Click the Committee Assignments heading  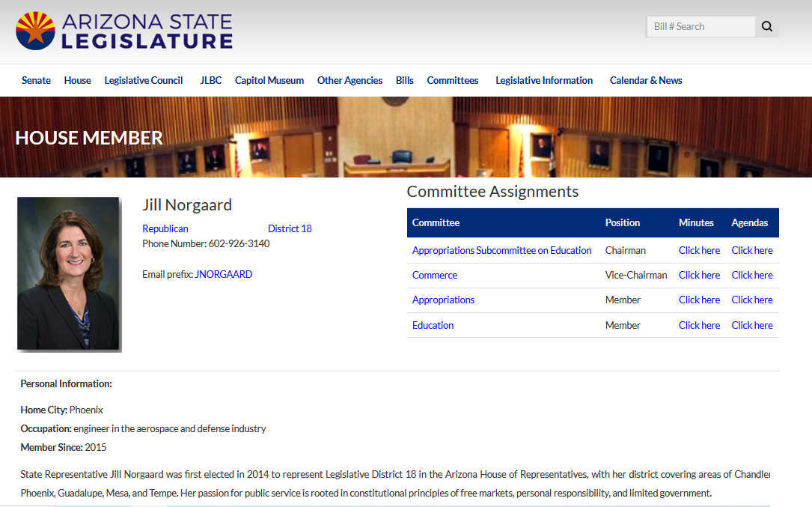[492, 192]
